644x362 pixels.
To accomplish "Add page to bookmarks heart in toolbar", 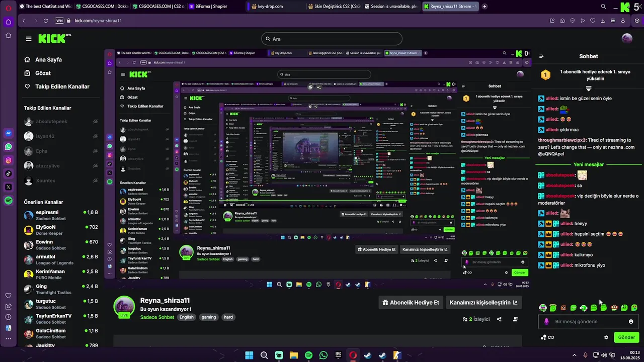I will [x=593, y=21].
